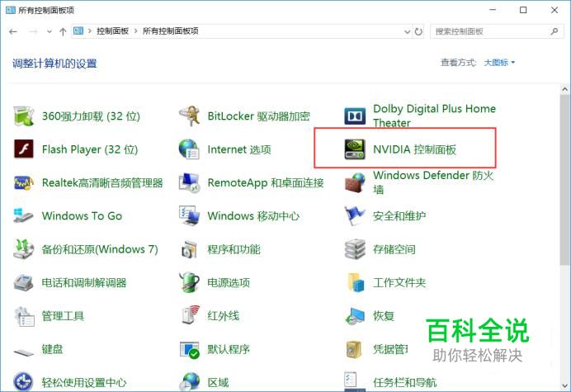Refresh the control panel view
The image size is (571, 392).
point(419,31)
